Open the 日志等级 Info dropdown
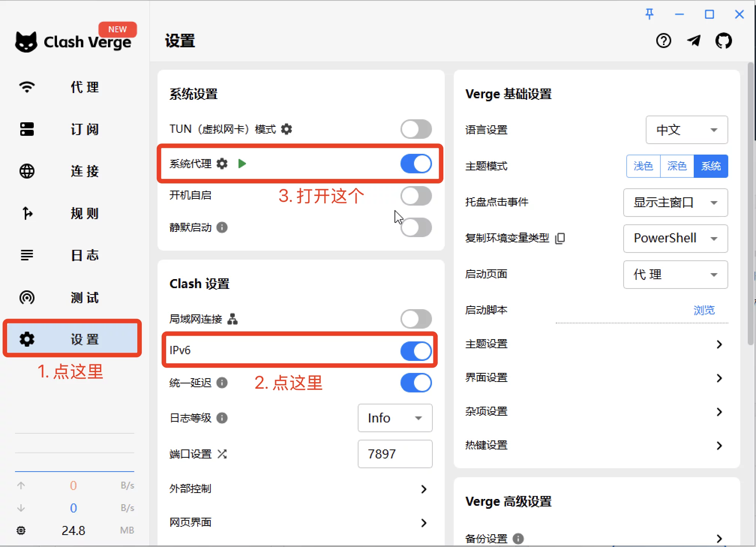This screenshot has width=756, height=547. pos(394,418)
